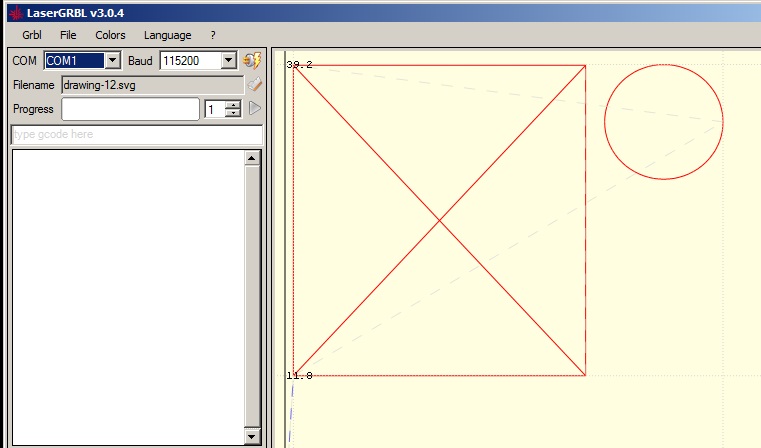Click the 11.8 axis label
The image size is (761, 448).
pos(299,376)
